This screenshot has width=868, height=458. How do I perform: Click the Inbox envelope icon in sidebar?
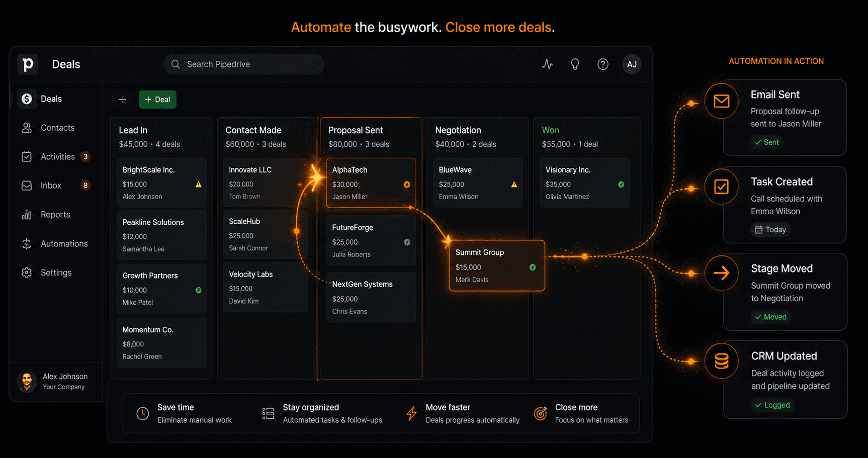click(27, 186)
